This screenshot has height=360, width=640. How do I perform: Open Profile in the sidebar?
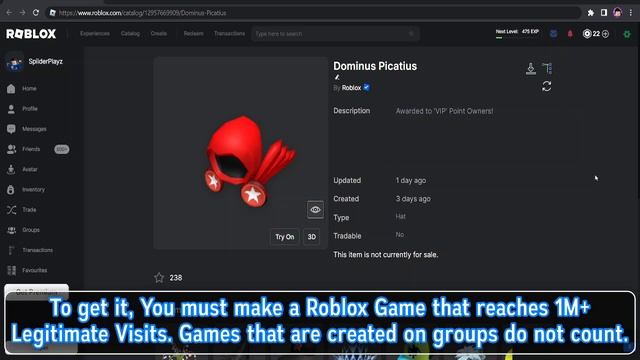pyautogui.click(x=30, y=109)
